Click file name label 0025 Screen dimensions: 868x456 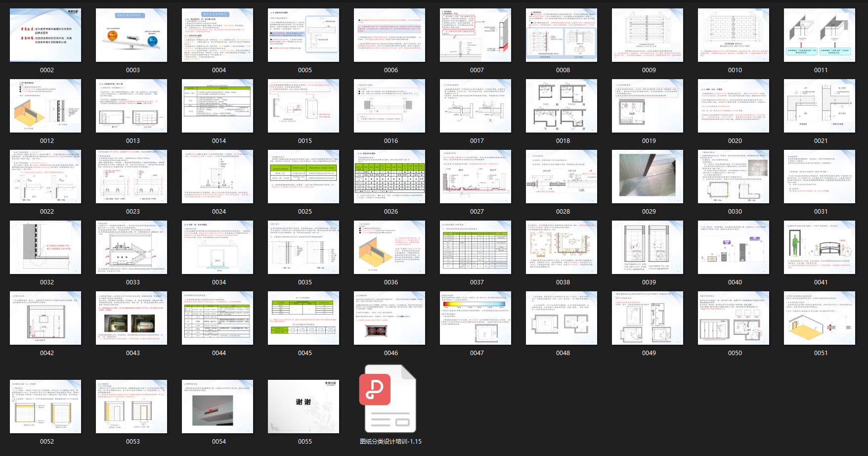pyautogui.click(x=305, y=212)
